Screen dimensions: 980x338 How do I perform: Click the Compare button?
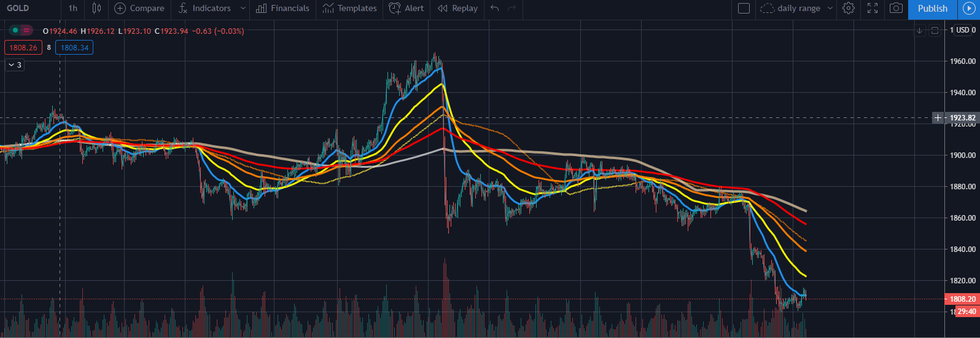click(139, 9)
